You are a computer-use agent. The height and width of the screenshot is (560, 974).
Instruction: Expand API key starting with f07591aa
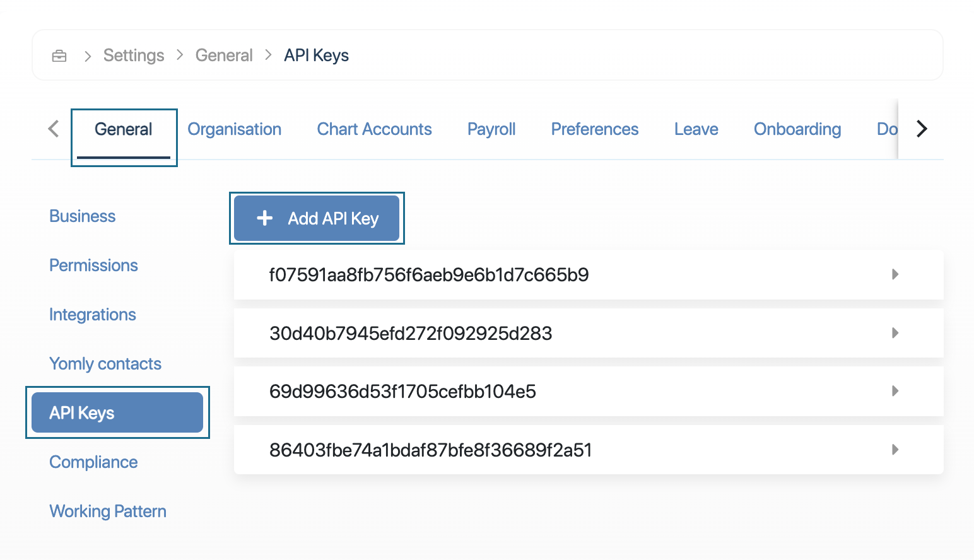coord(895,274)
